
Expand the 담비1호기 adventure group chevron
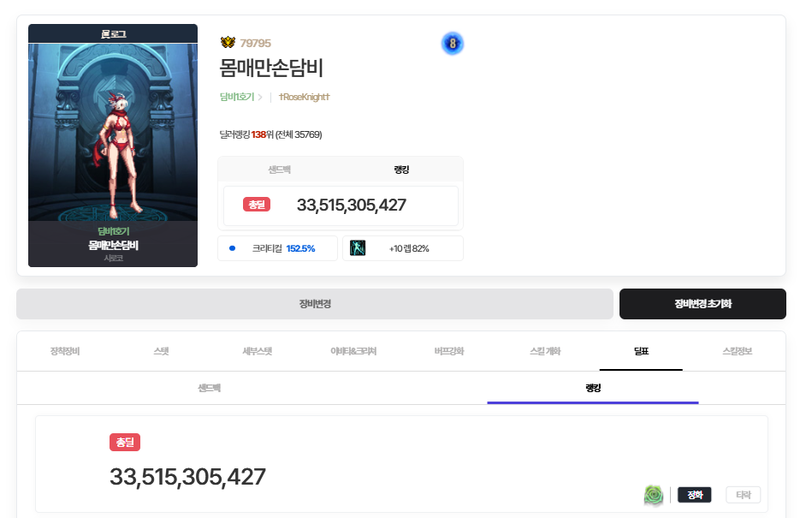click(x=260, y=98)
